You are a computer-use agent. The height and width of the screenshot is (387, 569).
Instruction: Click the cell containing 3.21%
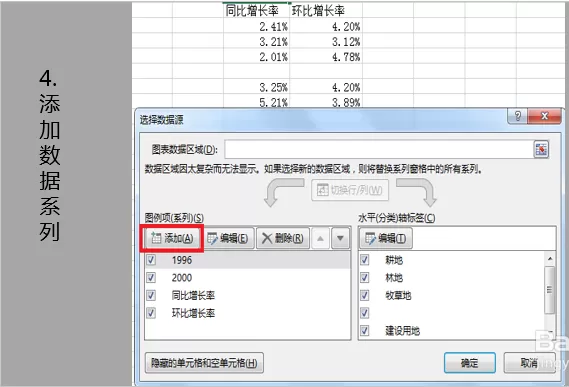[257, 41]
